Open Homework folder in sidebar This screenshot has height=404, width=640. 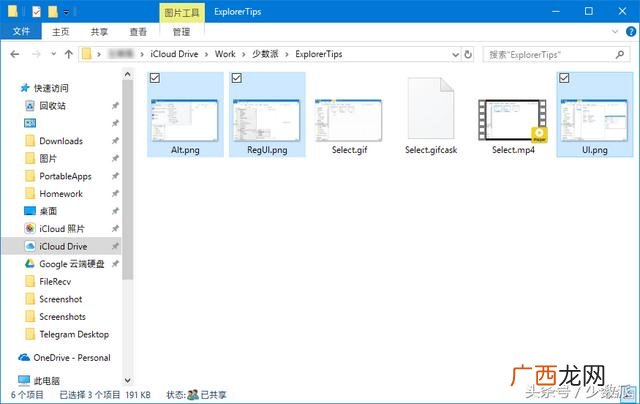(x=61, y=193)
